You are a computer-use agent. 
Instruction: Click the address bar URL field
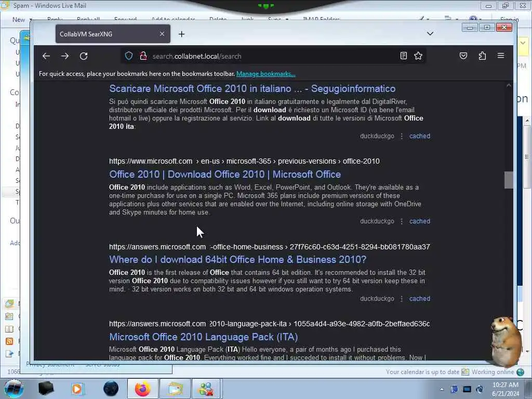pyautogui.click(x=273, y=56)
